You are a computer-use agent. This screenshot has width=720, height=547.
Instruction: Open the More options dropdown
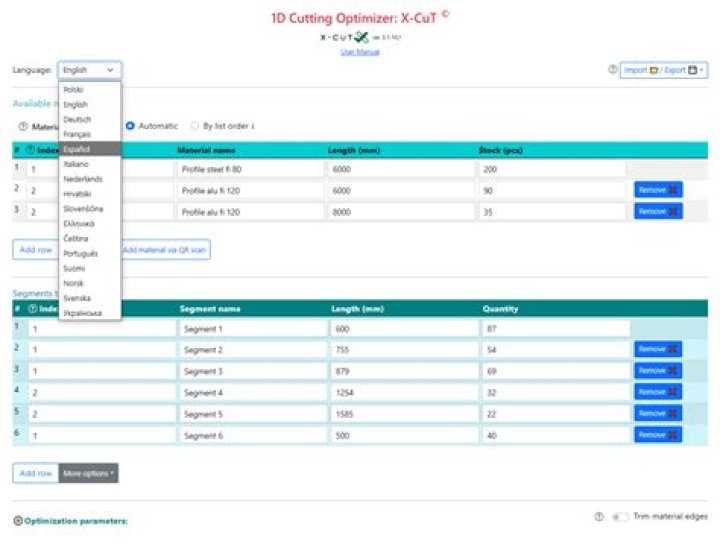(x=88, y=473)
